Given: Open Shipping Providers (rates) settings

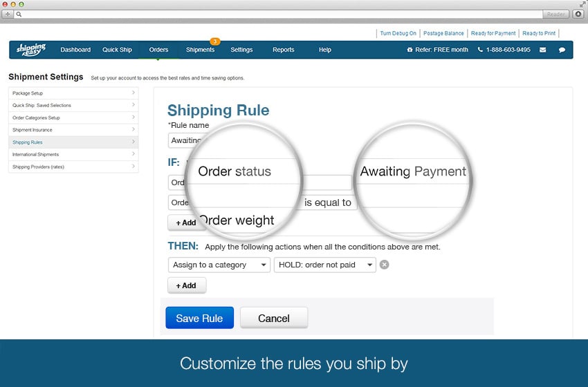Looking at the screenshot, I should (73, 167).
